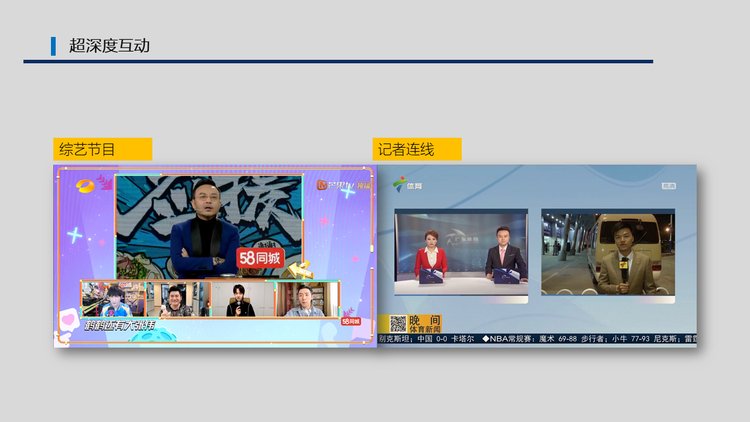
Task: Click the guest thumbnail holding a microphone
Action: (241, 299)
